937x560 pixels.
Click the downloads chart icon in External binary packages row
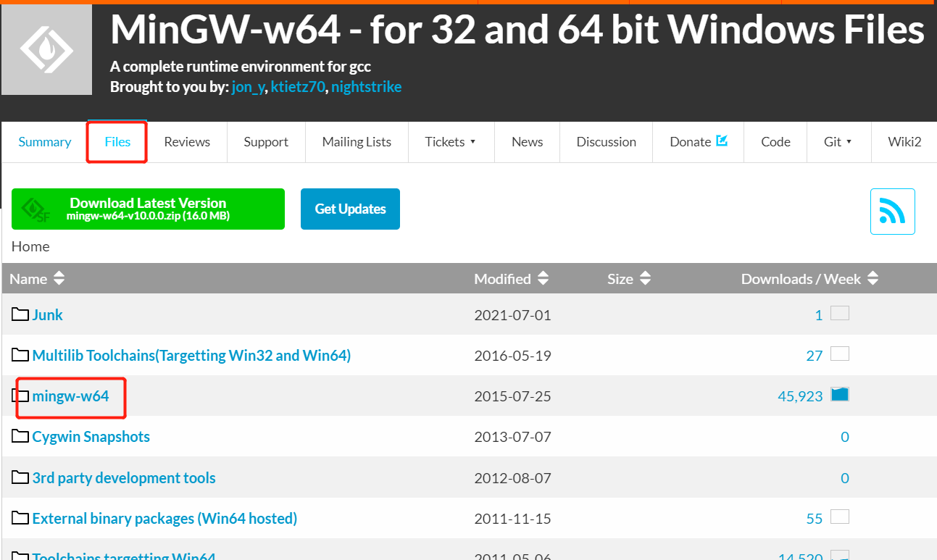(x=840, y=517)
